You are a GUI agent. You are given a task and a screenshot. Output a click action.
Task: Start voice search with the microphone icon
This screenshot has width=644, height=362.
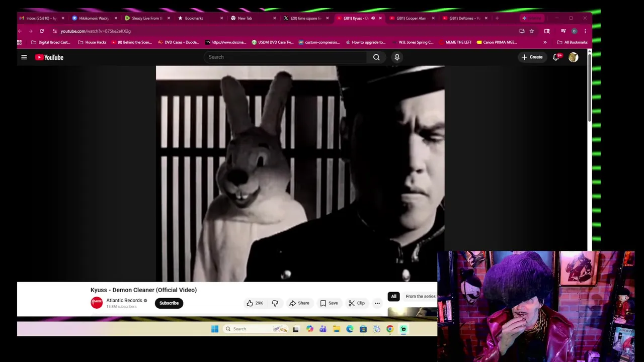click(397, 57)
